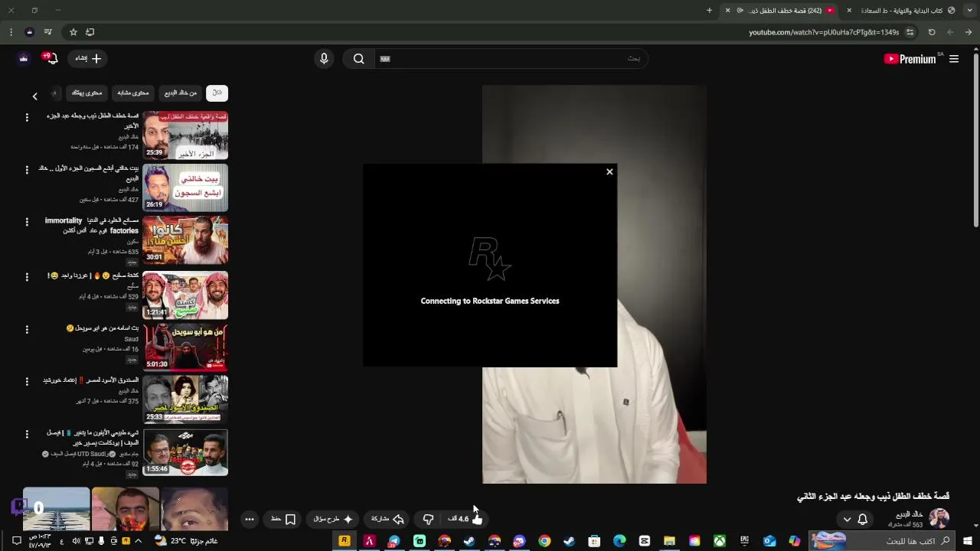
Task: Click the Windows Start button
Action: coord(968,541)
